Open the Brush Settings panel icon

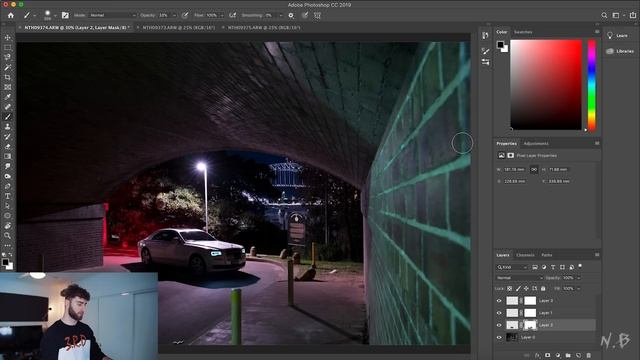click(65, 15)
